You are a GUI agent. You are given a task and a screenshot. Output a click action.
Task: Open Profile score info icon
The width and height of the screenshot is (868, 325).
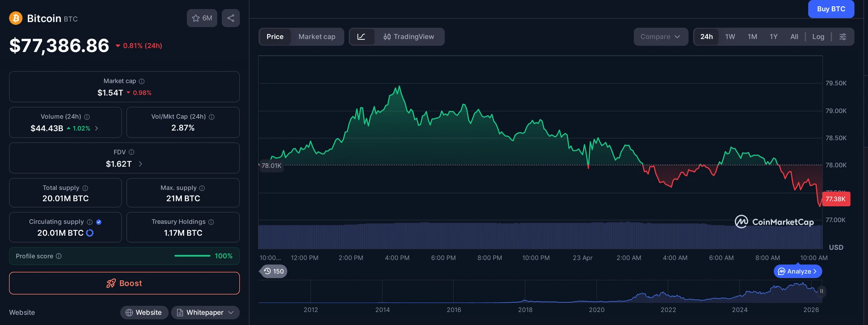click(x=59, y=256)
